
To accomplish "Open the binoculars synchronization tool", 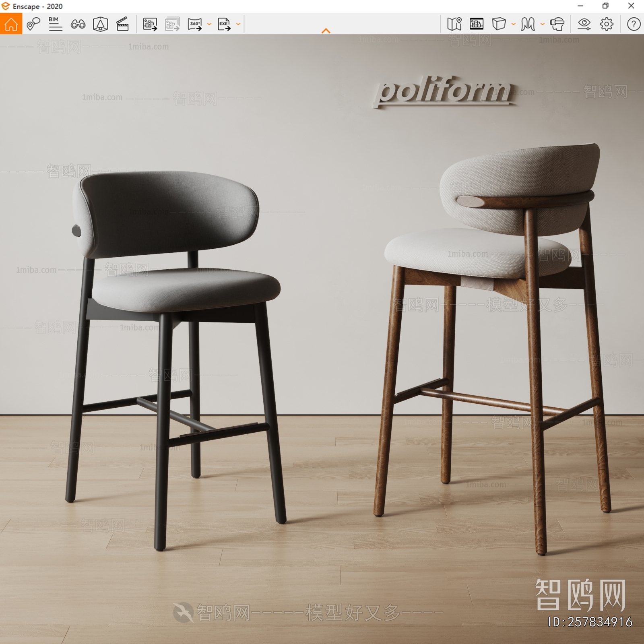I will click(x=79, y=24).
